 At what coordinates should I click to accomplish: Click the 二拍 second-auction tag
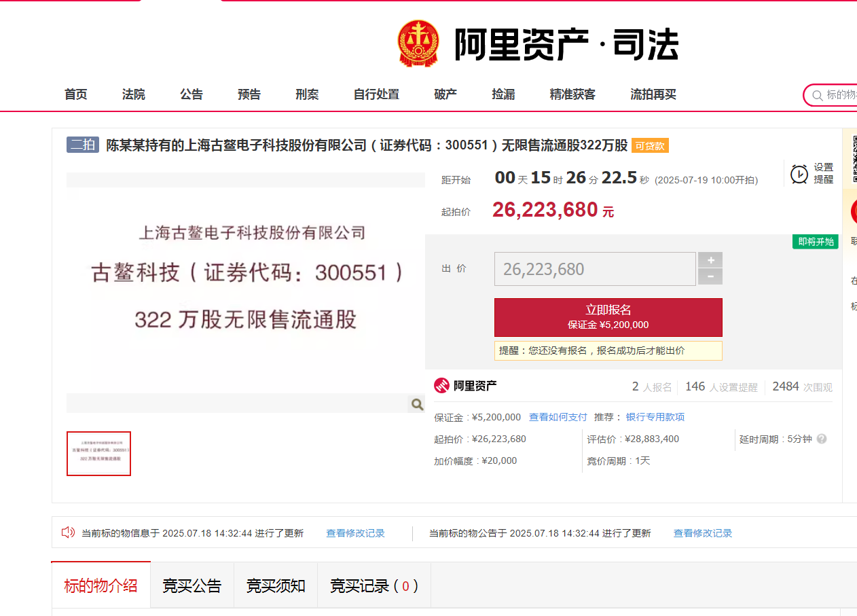[83, 145]
